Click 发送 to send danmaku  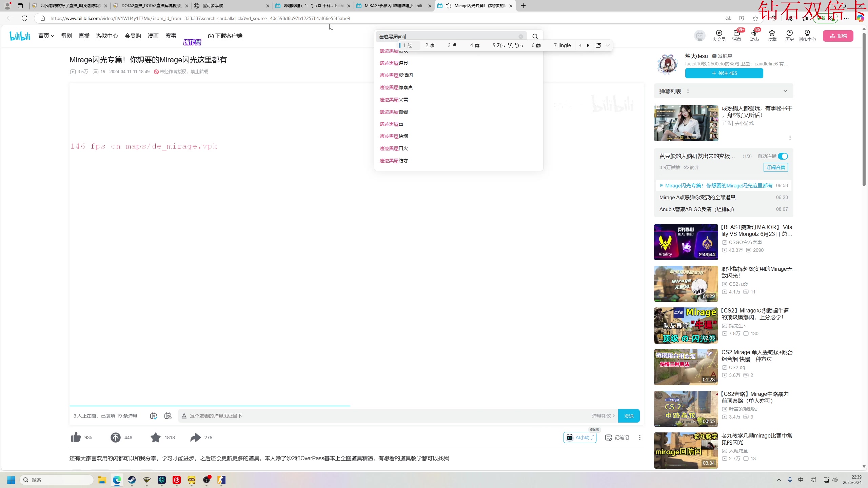click(x=629, y=416)
